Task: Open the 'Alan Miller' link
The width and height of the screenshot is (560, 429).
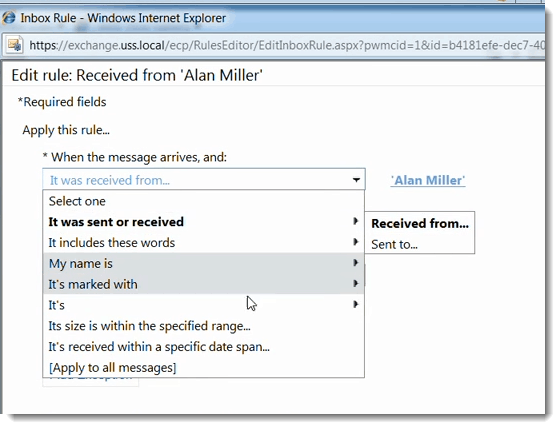Action: (x=428, y=180)
